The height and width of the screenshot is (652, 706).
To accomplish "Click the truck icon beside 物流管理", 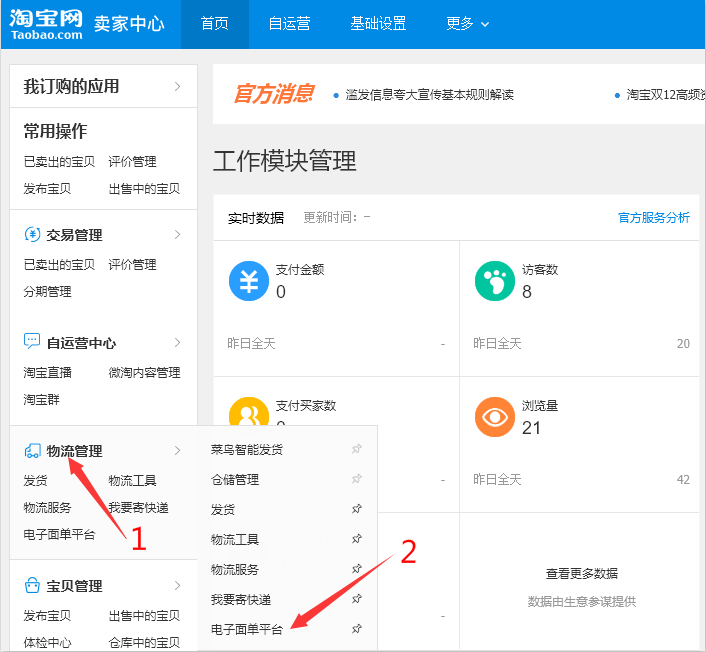I will (32, 451).
